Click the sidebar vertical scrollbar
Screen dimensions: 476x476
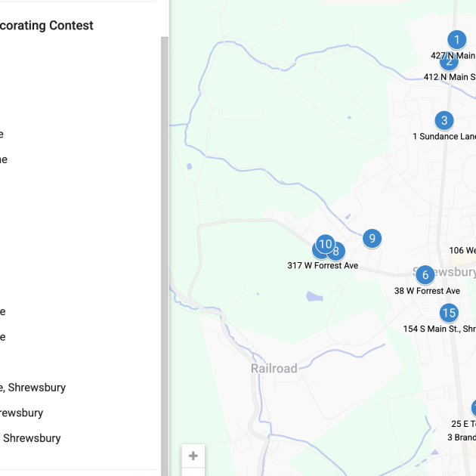(164, 227)
